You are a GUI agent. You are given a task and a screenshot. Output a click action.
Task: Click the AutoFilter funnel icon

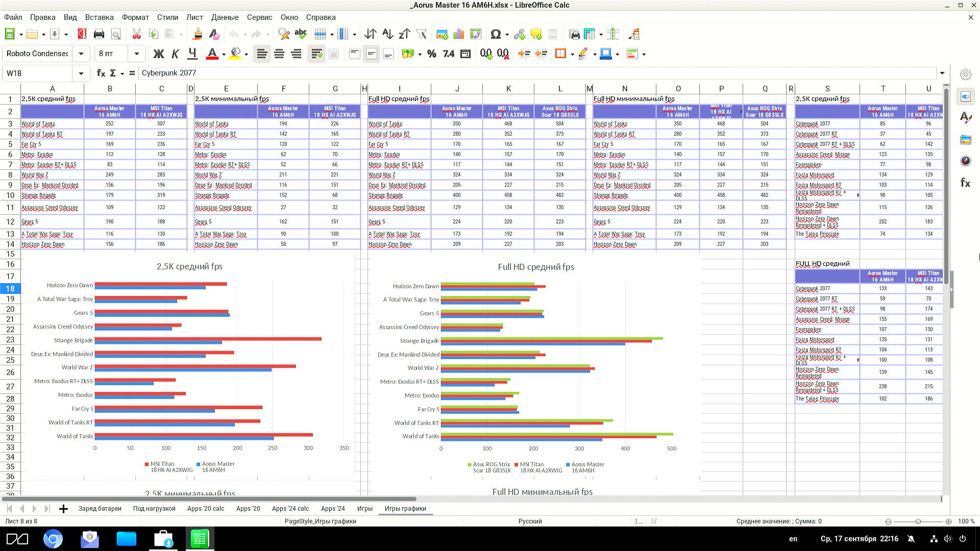click(x=421, y=34)
